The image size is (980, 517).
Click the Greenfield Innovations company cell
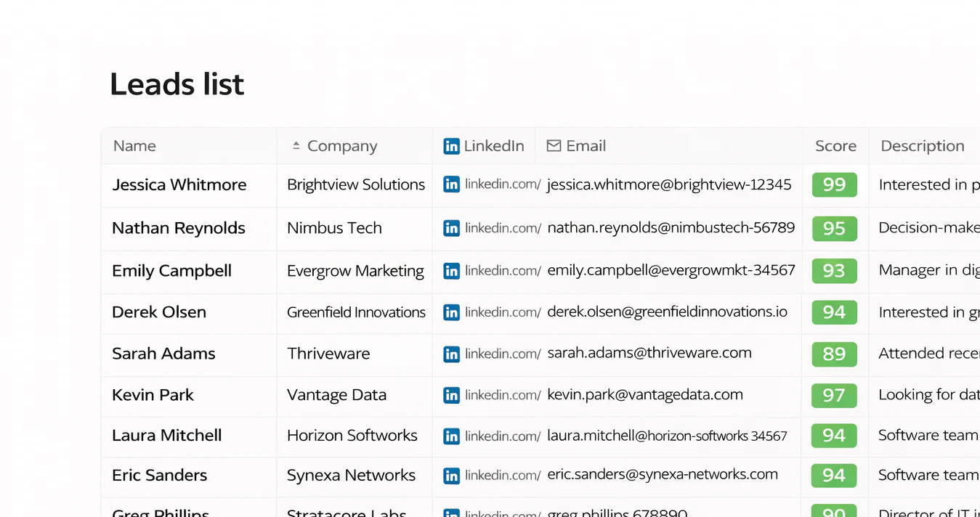[x=356, y=312]
